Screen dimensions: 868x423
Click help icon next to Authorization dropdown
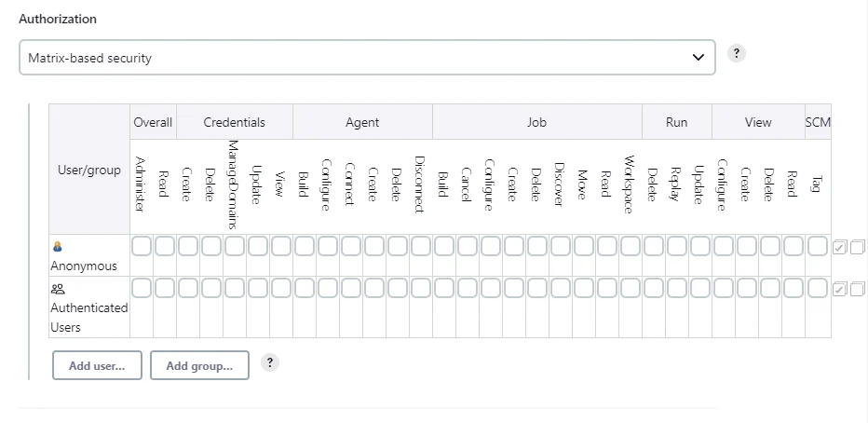[x=736, y=54]
